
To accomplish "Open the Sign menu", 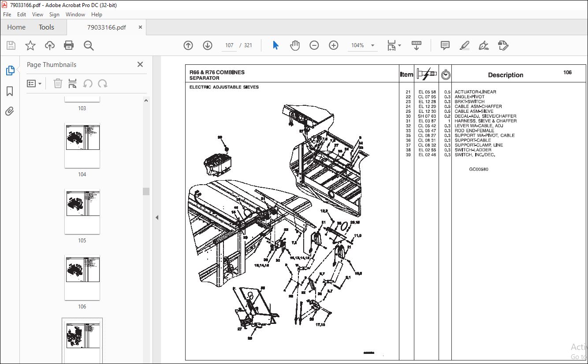I will 54,15.
